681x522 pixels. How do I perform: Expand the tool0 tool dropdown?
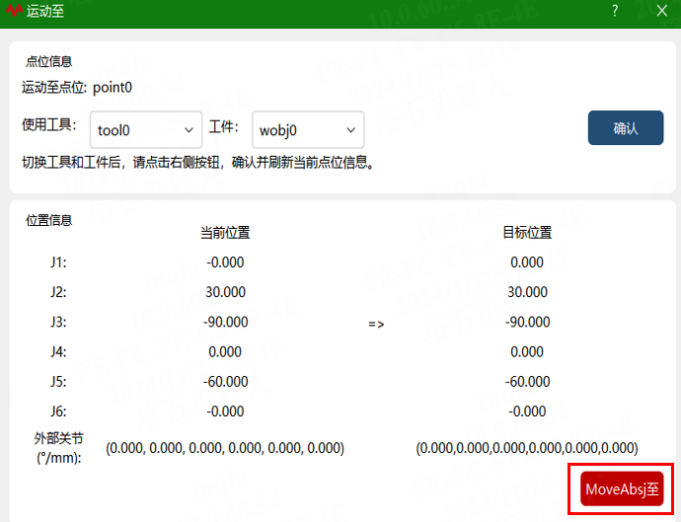146,130
